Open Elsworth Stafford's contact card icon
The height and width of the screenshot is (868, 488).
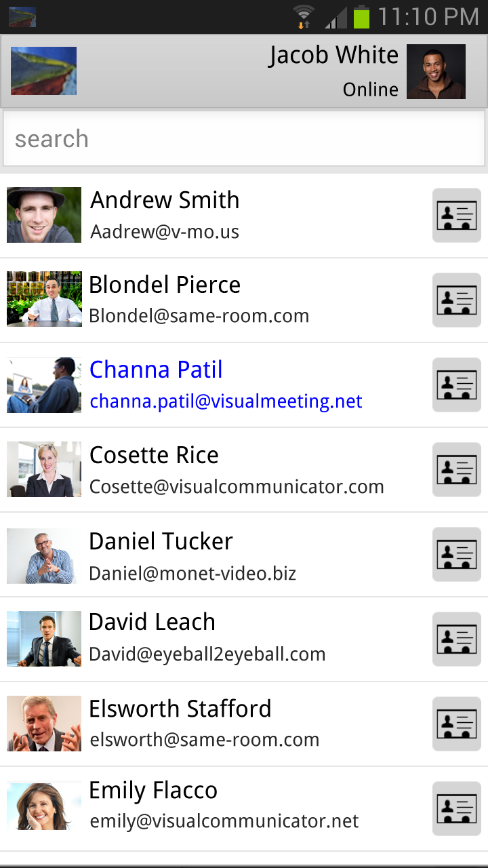point(457,724)
